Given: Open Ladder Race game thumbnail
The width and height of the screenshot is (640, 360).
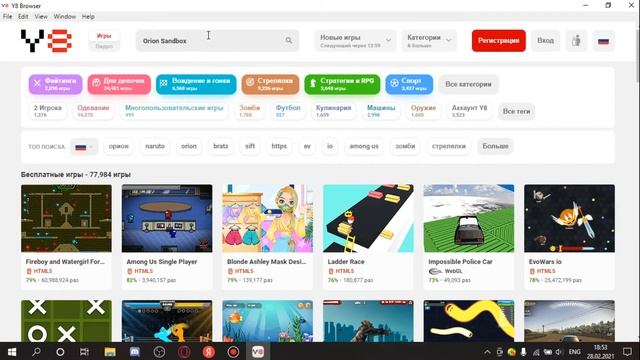Looking at the screenshot, I should pos(368,218).
